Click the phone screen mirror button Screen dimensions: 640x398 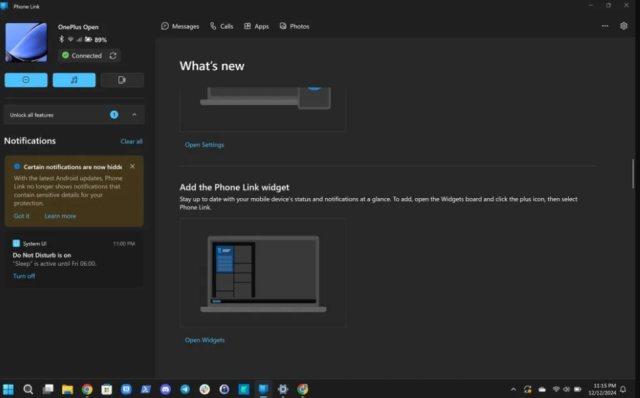[x=122, y=80]
